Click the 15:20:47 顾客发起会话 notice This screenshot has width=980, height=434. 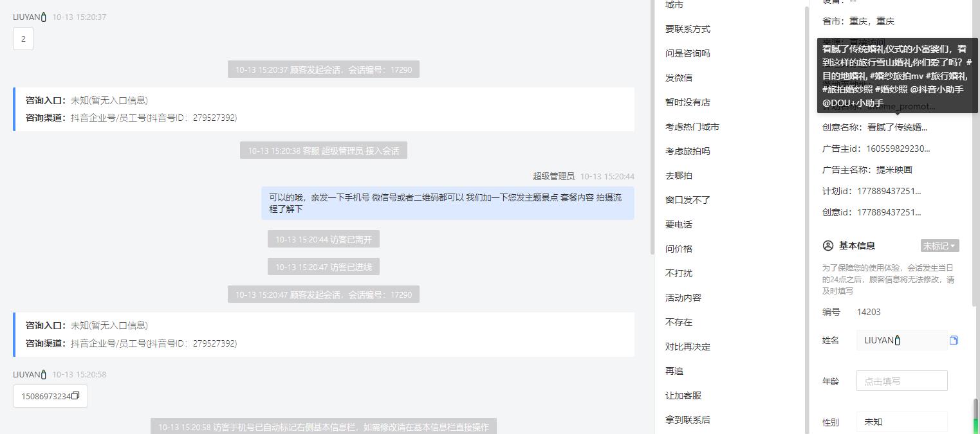324,294
